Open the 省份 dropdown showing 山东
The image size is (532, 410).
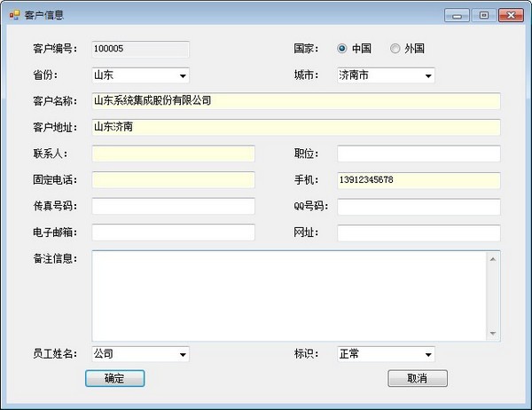pos(140,75)
